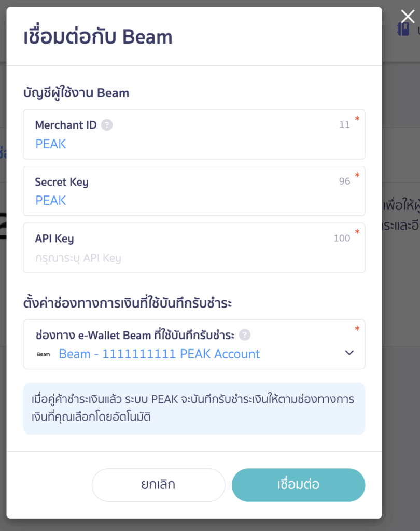Click the character counter 100 beside API Key
The width and height of the screenshot is (420, 531).
342,237
